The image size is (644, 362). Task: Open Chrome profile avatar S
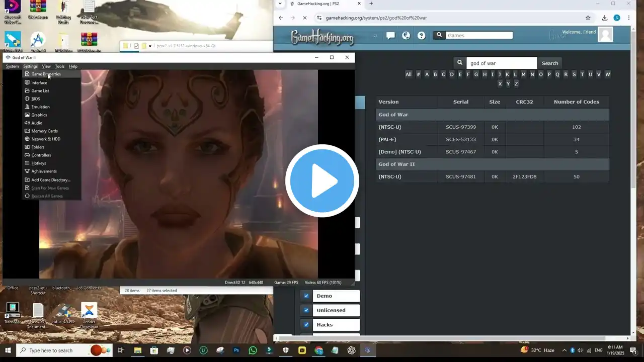pos(617,18)
